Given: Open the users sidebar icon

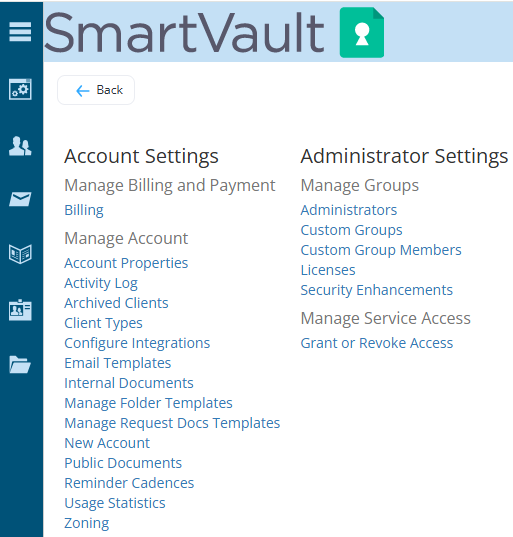Looking at the screenshot, I should [20, 146].
